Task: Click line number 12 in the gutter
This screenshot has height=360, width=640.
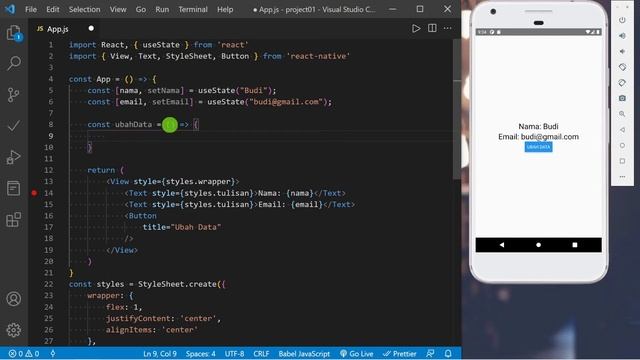Action: tap(49, 170)
